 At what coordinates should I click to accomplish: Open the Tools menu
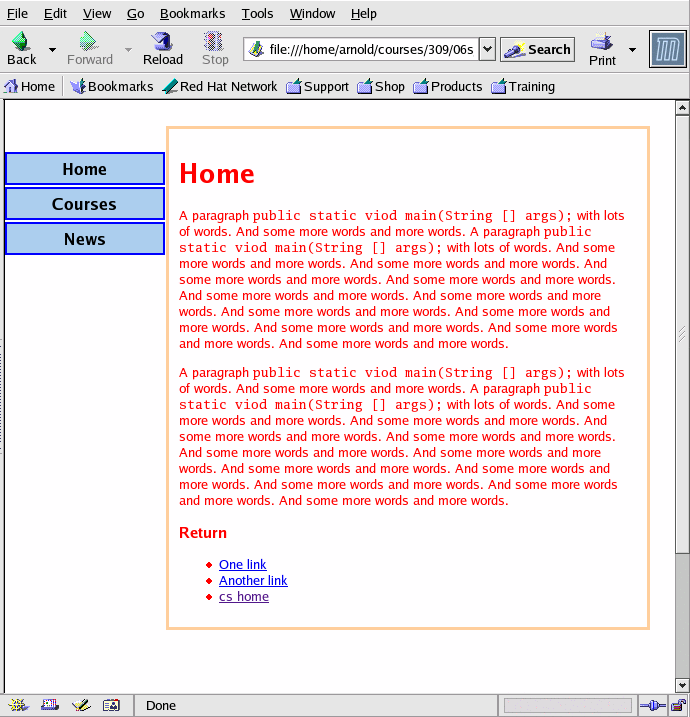[x=257, y=14]
